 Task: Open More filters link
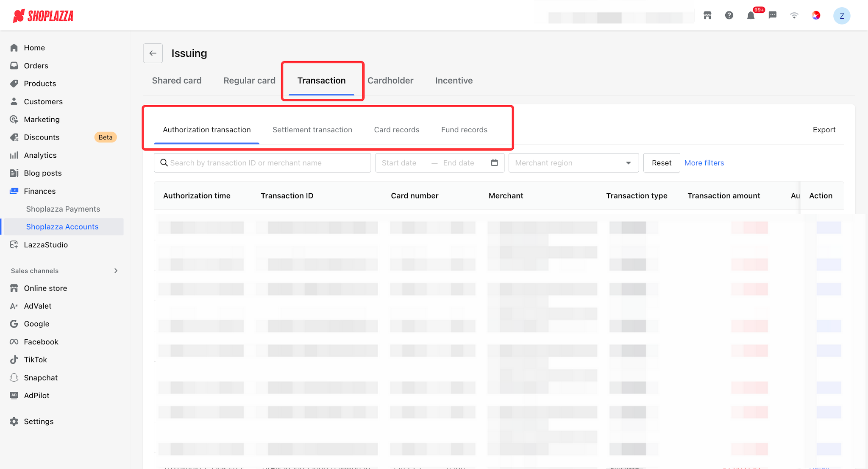coord(704,163)
